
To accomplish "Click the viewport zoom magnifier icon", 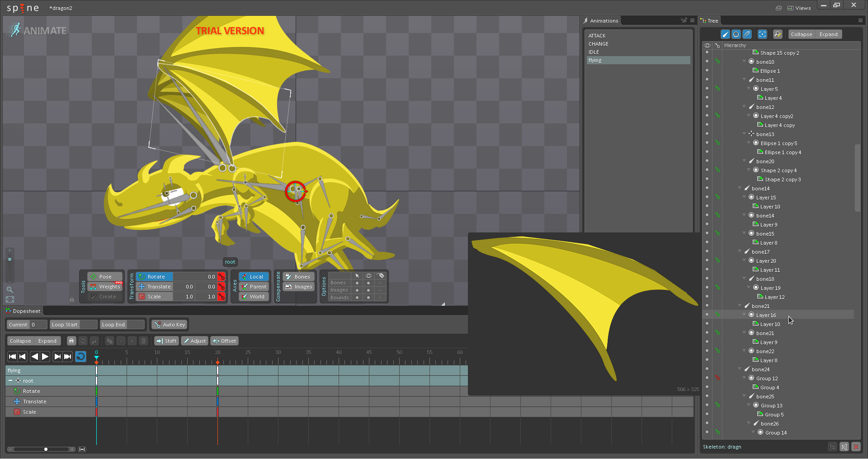I will coord(9,289).
